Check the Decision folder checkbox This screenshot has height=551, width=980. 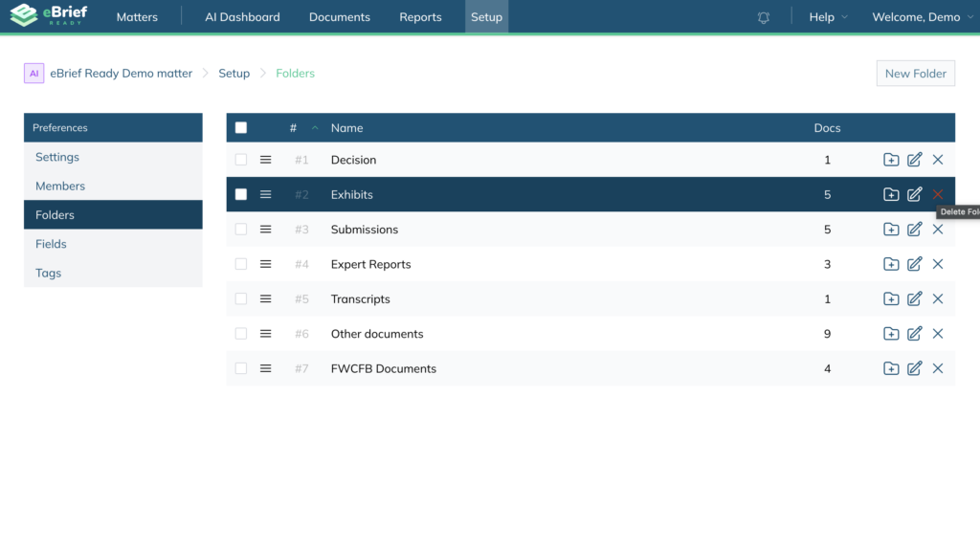click(x=240, y=160)
